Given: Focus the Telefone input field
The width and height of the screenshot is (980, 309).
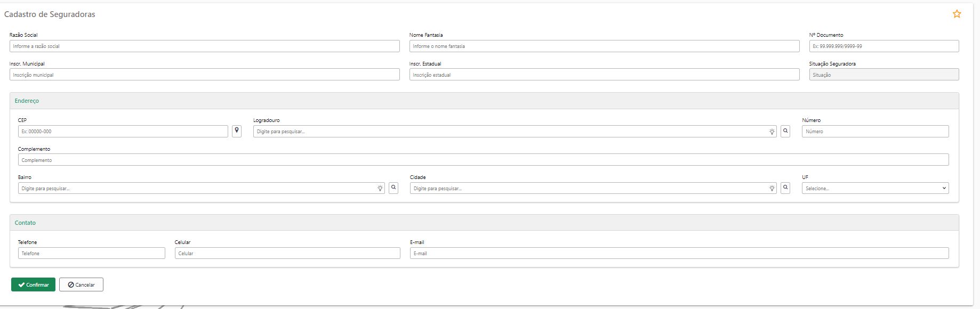Looking at the screenshot, I should click(91, 253).
